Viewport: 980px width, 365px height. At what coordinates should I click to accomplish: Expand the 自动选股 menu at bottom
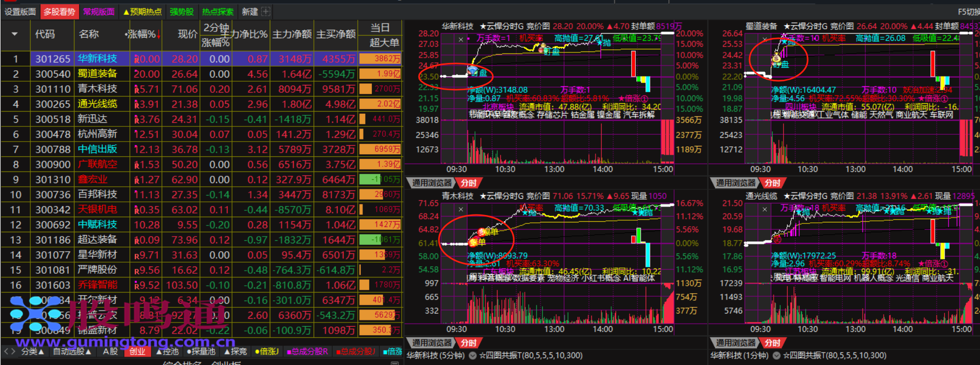72,351
